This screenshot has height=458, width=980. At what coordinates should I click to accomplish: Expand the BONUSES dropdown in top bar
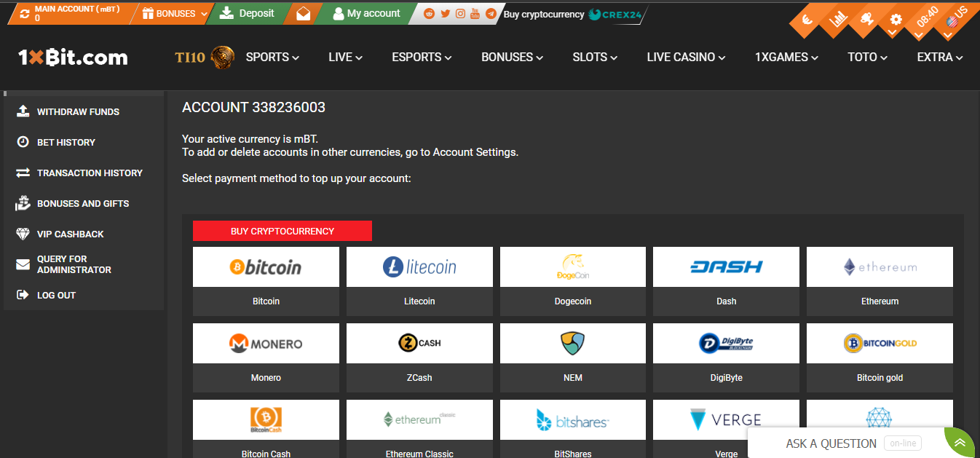[175, 14]
